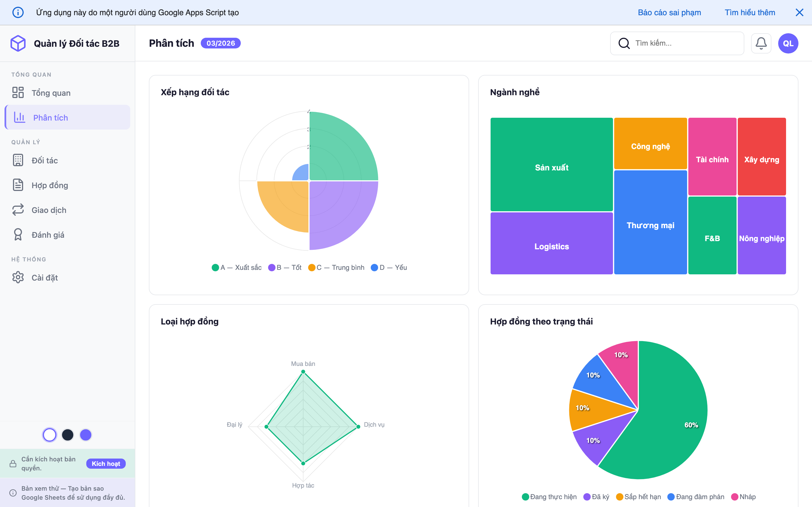Screen dimensions: 812x507
Task: Click the trial version info icon
Action: point(13,493)
